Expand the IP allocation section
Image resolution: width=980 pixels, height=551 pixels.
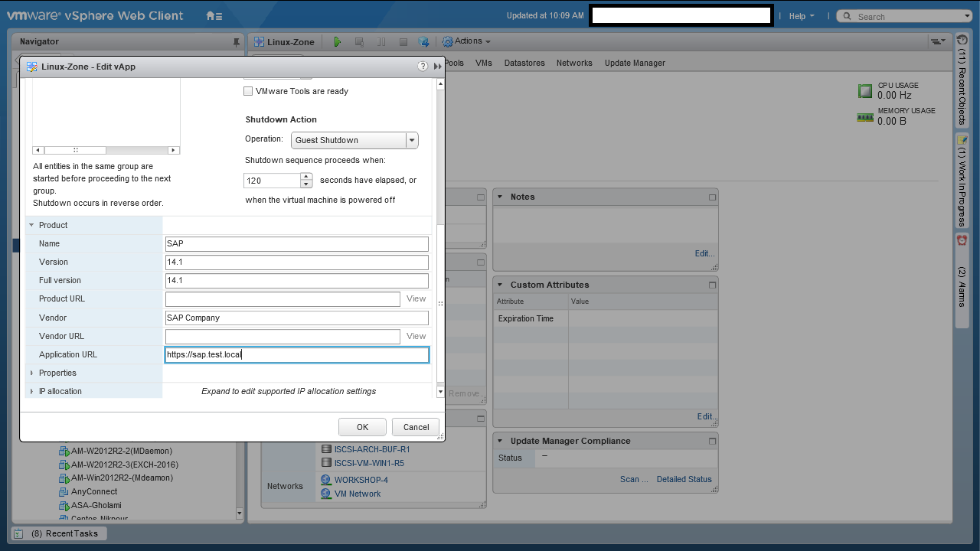(31, 391)
